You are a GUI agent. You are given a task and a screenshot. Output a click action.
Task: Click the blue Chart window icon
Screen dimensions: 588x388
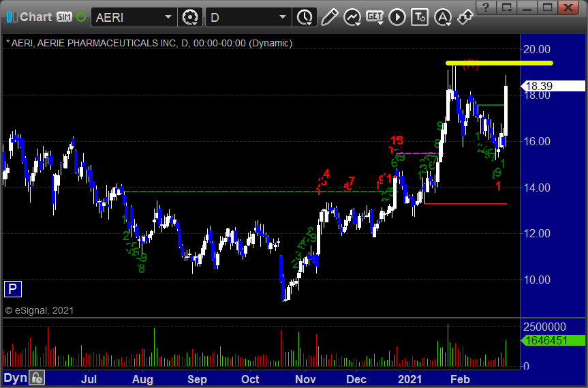pyautogui.click(x=12, y=17)
